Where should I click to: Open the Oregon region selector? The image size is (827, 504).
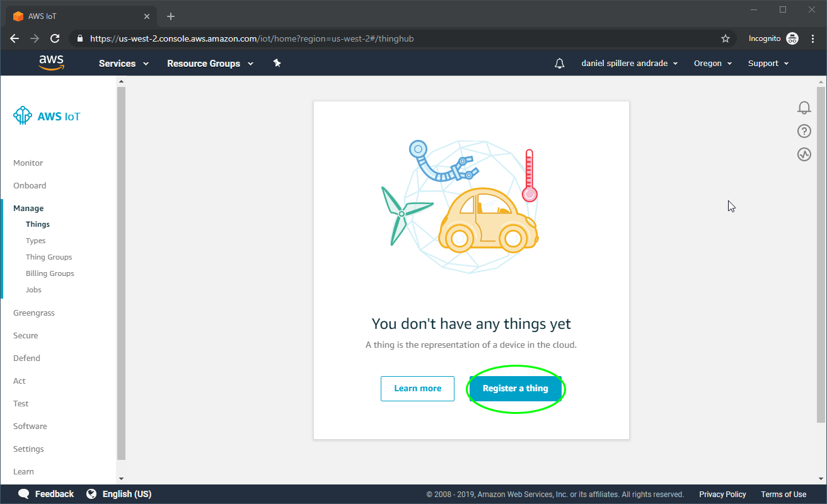click(712, 64)
